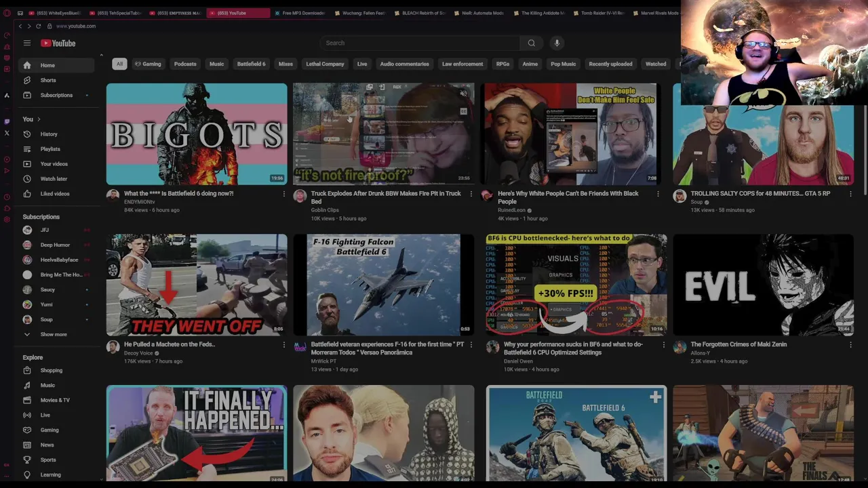Play the EVIL Maki Zenin thumbnail
The image size is (868, 488).
click(x=763, y=285)
